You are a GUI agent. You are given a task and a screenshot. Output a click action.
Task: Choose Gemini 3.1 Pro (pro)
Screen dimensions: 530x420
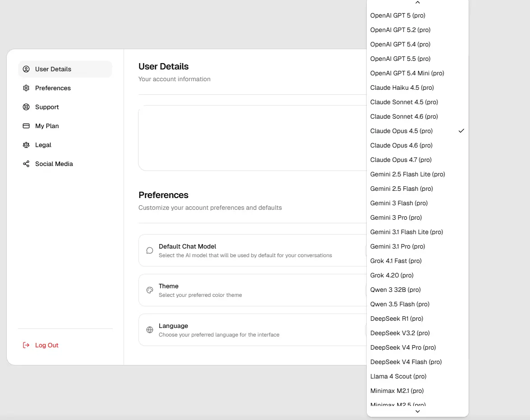[x=417, y=246]
